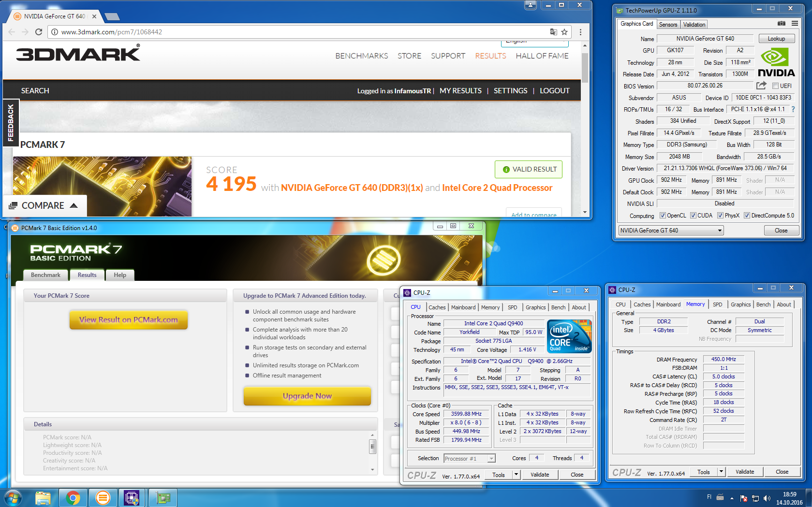Viewport: 812px width, 507px height.
Task: Open a new Chrome tab
Action: [x=112, y=16]
